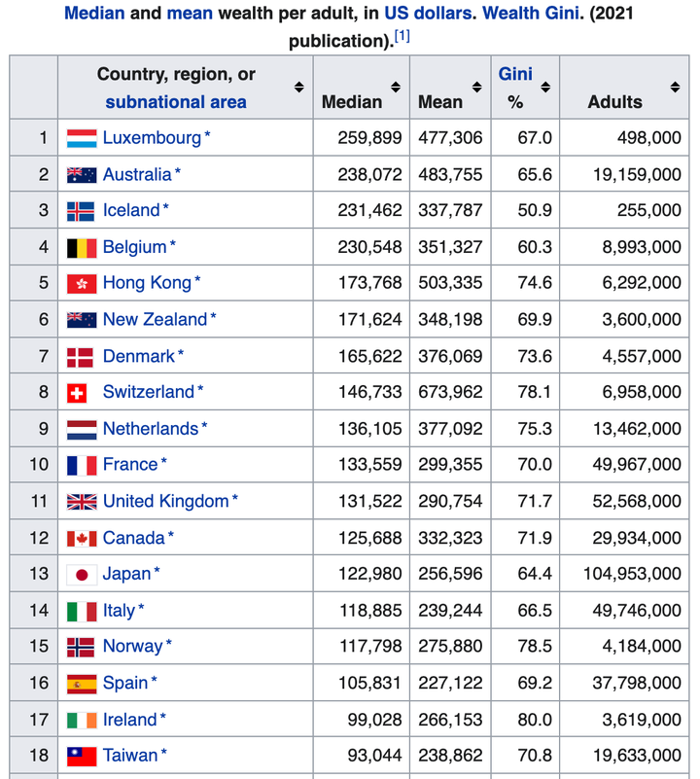Image resolution: width=700 pixels, height=779 pixels.
Task: Open the subnational area header link
Action: click(176, 102)
